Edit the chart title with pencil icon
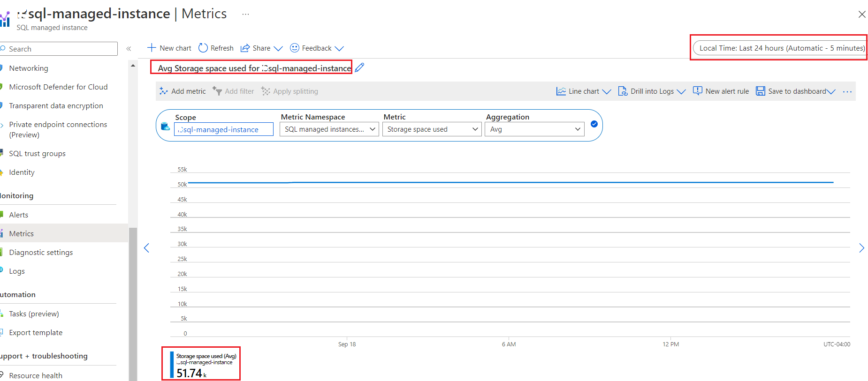 tap(359, 68)
